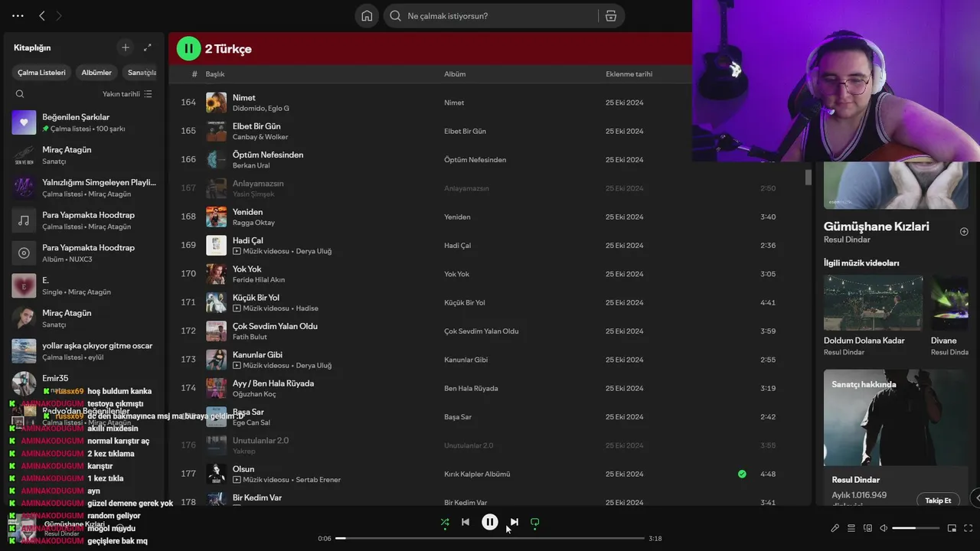The height and width of the screenshot is (551, 980).
Task: Click 'Takip Et' follow button
Action: click(938, 500)
